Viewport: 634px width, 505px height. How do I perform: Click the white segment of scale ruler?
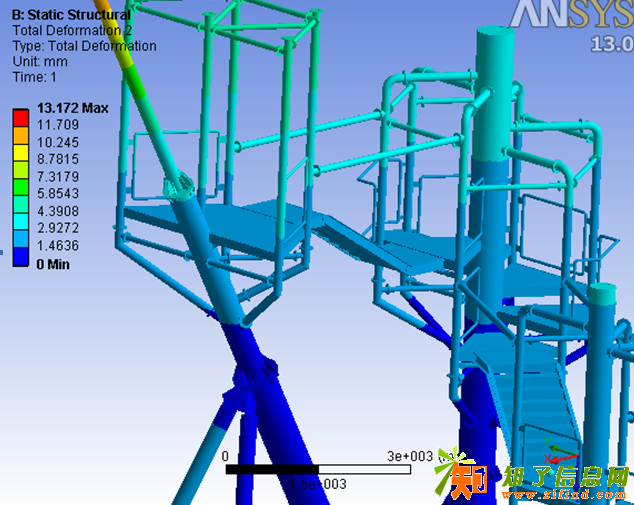click(364, 468)
